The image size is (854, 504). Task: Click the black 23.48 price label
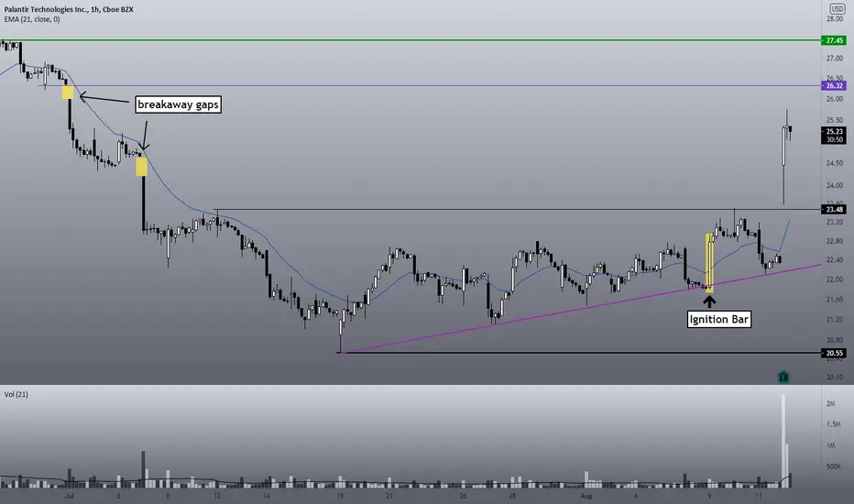(834, 209)
